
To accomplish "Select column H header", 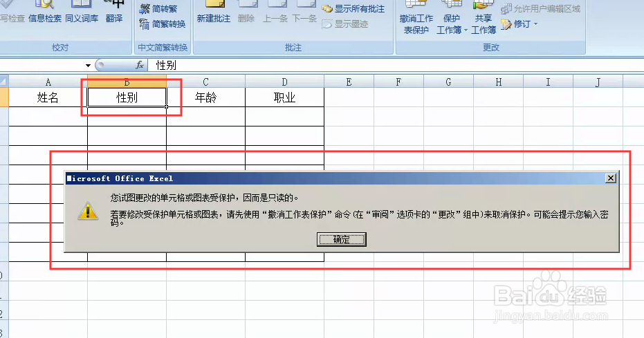I will point(499,82).
